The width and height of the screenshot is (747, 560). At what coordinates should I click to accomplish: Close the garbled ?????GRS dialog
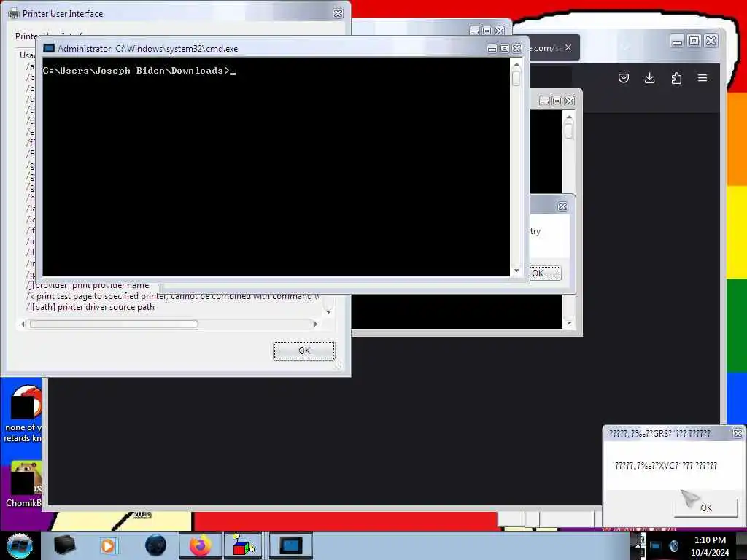coord(738,433)
